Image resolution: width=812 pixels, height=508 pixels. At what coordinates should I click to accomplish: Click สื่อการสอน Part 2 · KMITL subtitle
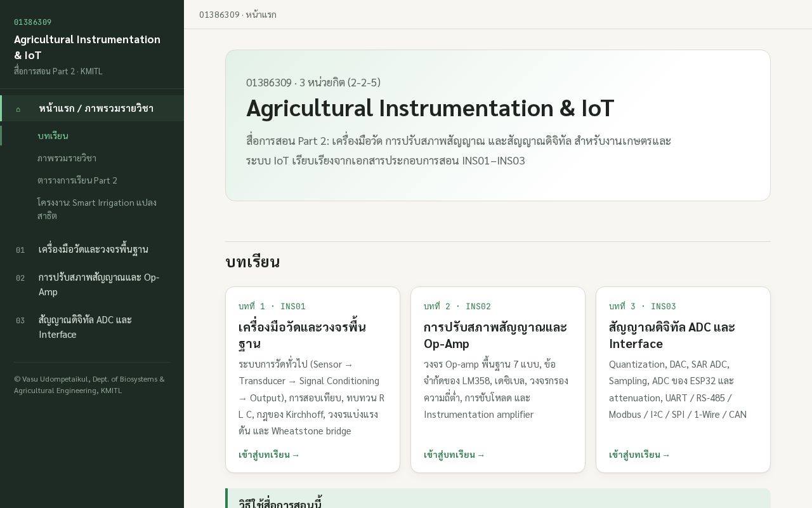(x=58, y=71)
